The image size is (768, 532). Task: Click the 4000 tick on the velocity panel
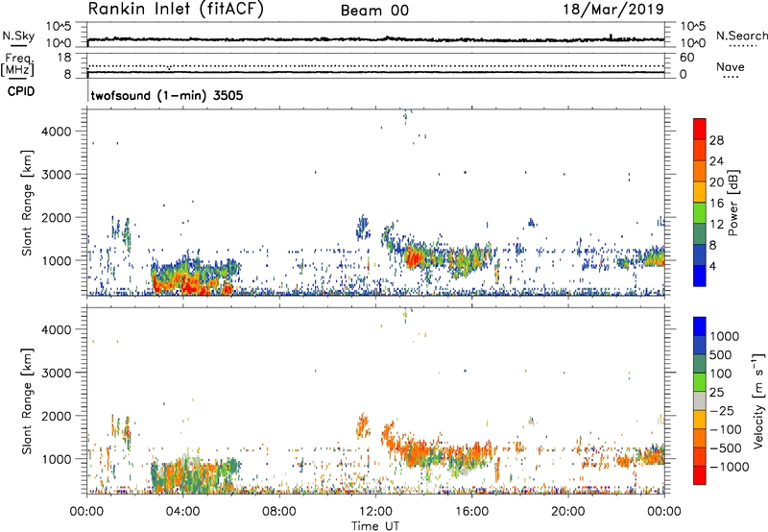[x=57, y=329]
